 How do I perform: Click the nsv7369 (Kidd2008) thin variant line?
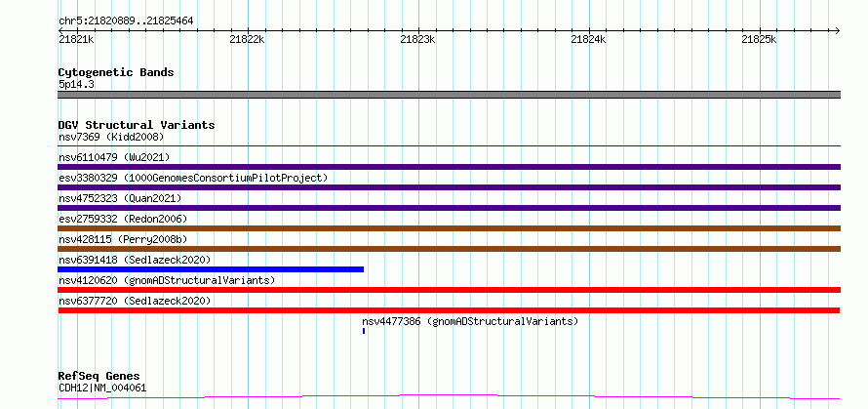click(x=449, y=146)
